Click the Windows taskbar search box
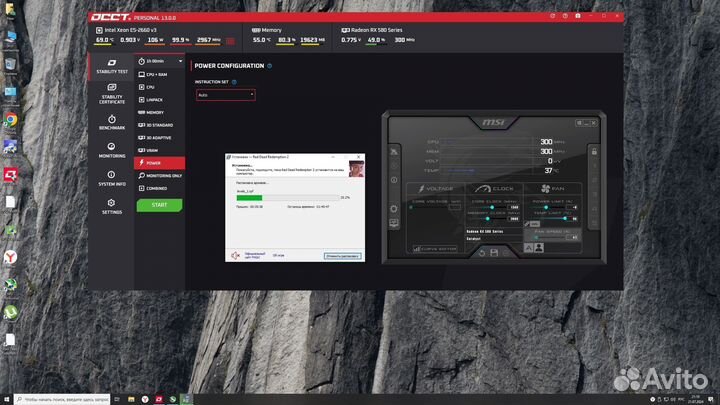The width and height of the screenshot is (720, 405). 62,399
